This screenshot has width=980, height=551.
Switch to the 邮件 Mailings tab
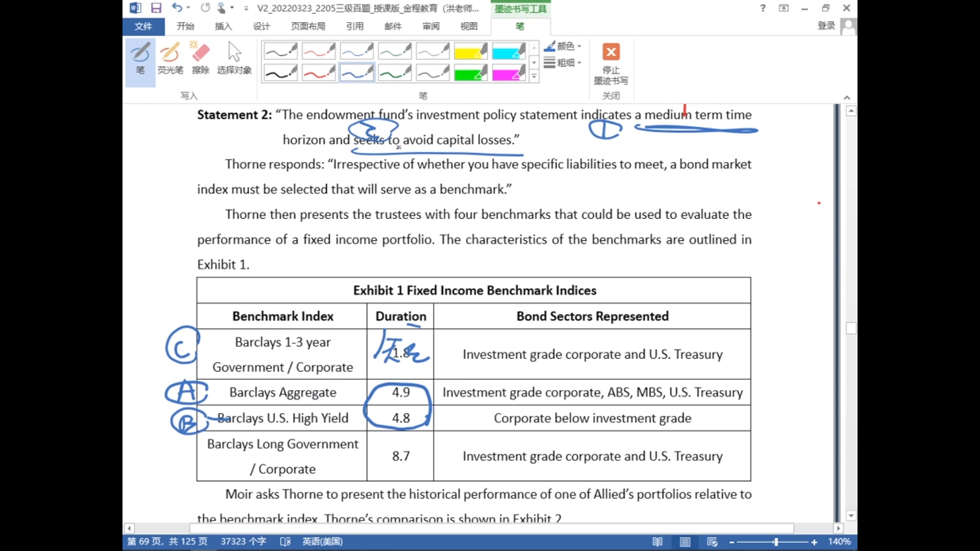coord(393,27)
